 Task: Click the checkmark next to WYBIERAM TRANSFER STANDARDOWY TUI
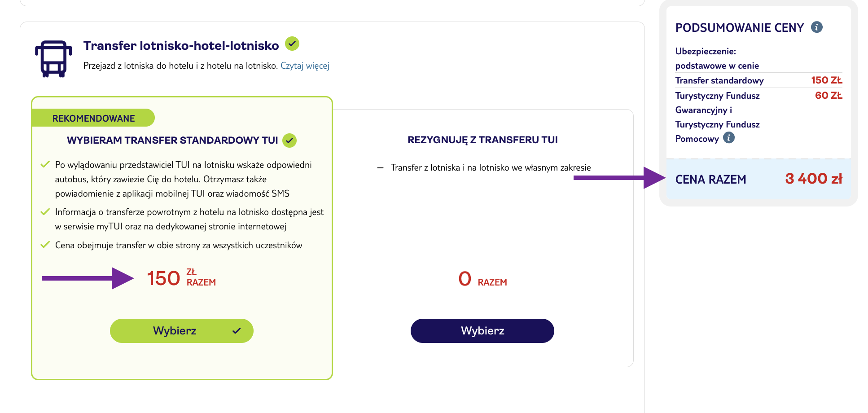pyautogui.click(x=289, y=140)
